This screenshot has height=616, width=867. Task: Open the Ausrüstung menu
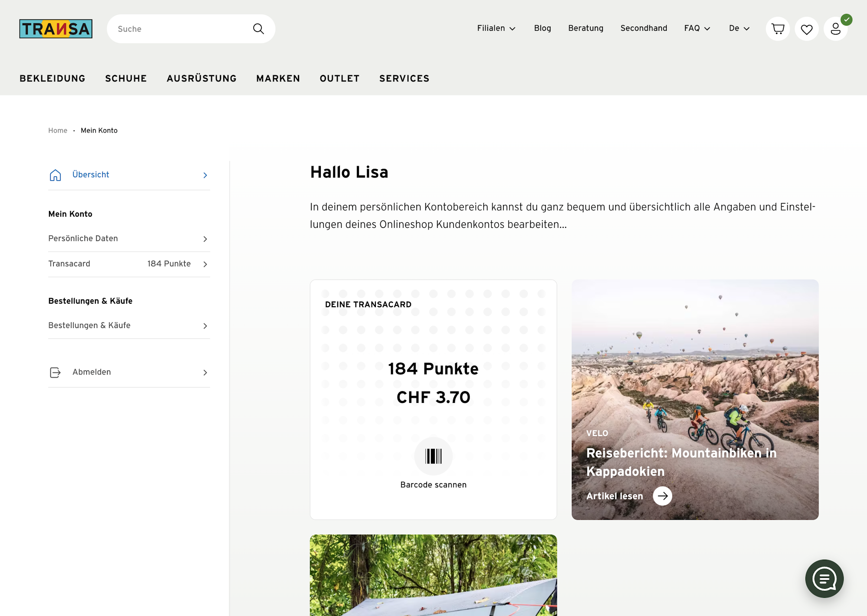[202, 78]
